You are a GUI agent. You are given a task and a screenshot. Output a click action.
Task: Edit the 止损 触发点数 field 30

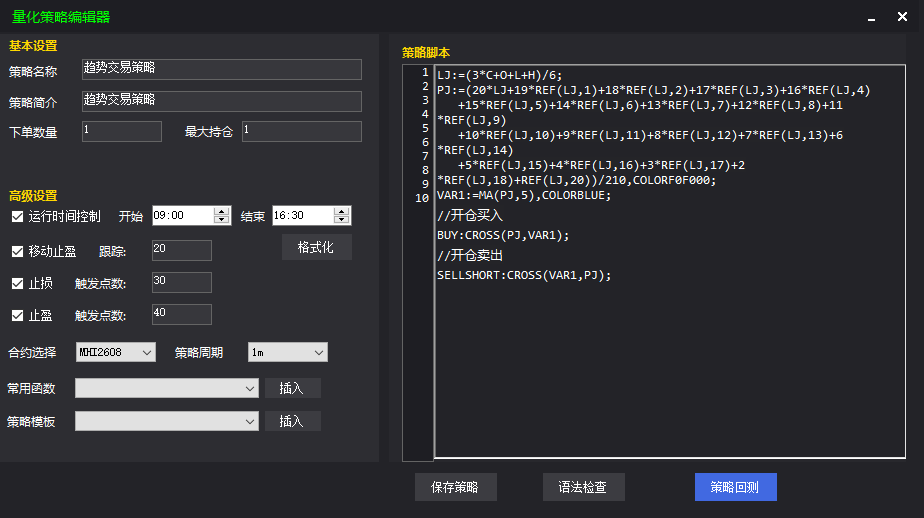182,282
